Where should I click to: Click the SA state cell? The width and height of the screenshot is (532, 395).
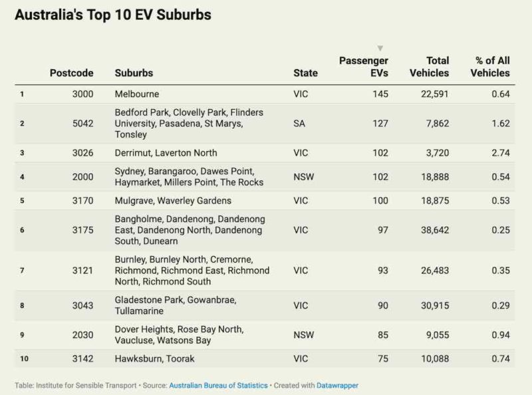pyautogui.click(x=299, y=124)
